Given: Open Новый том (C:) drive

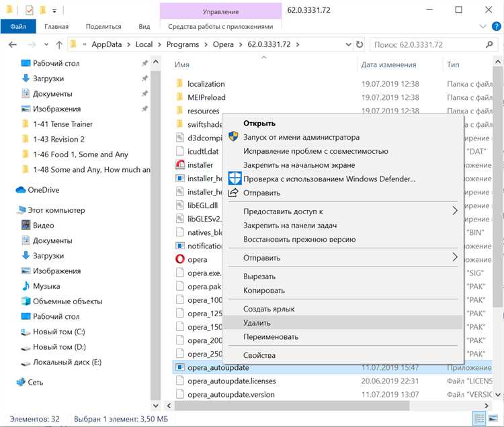Looking at the screenshot, I should click(59, 332).
